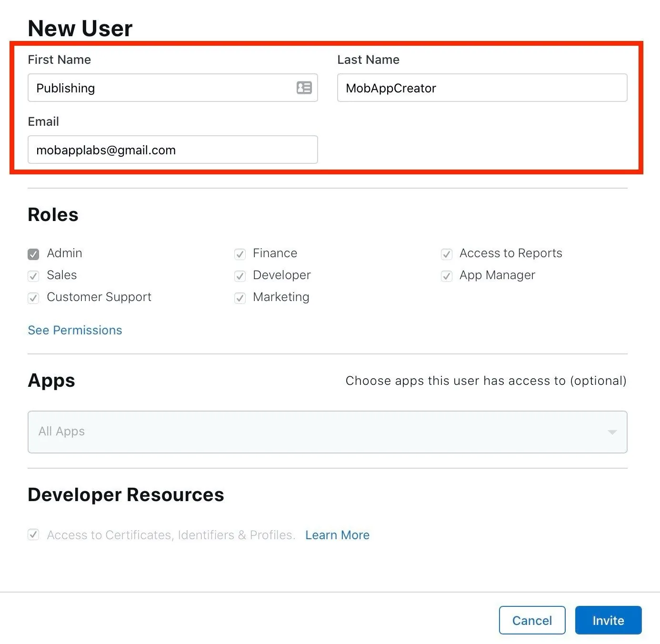The width and height of the screenshot is (660, 644).
Task: Toggle the App Manager checkbox
Action: [x=447, y=276]
